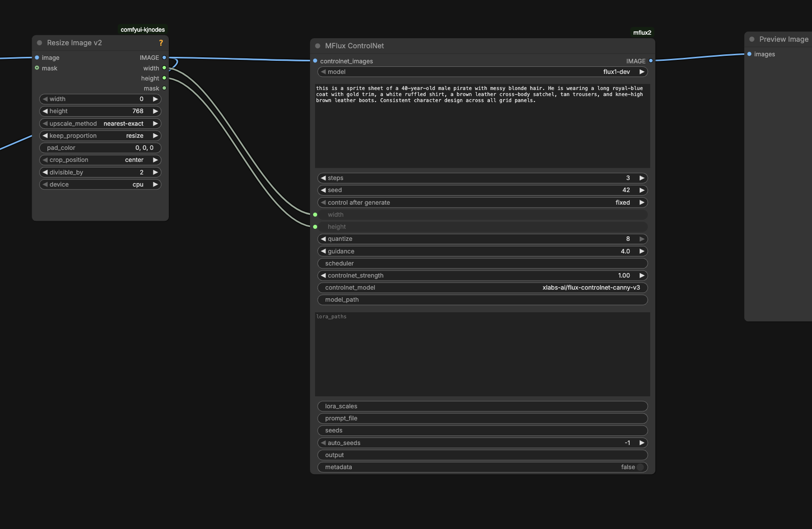Click the mflux2 badge
812x529 pixels.
642,33
